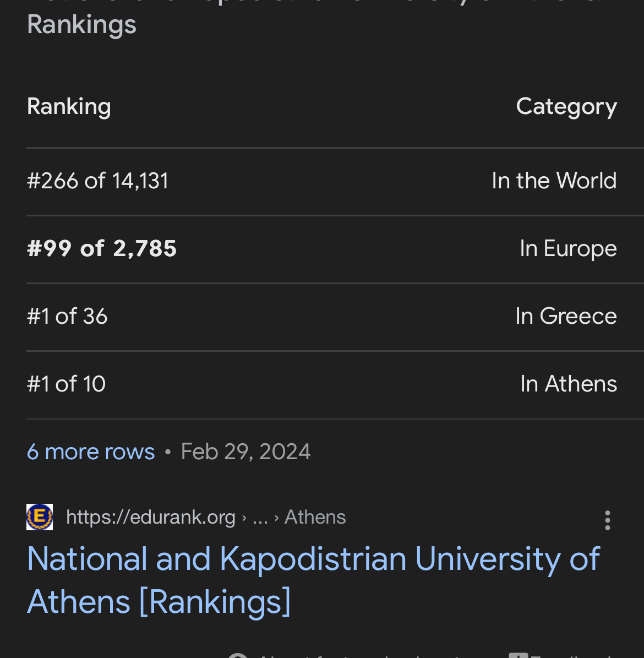
Task: Click the '#1 of 36' ranking cell
Action: (67, 316)
